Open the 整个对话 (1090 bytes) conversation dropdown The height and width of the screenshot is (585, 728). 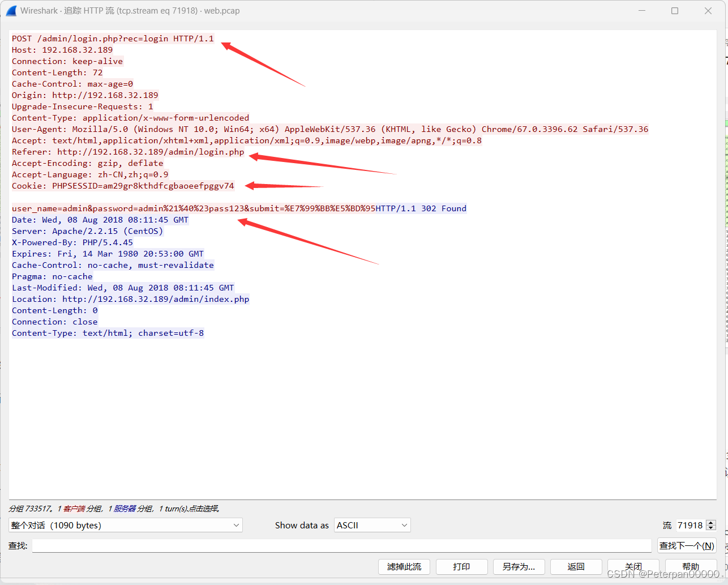pyautogui.click(x=126, y=525)
